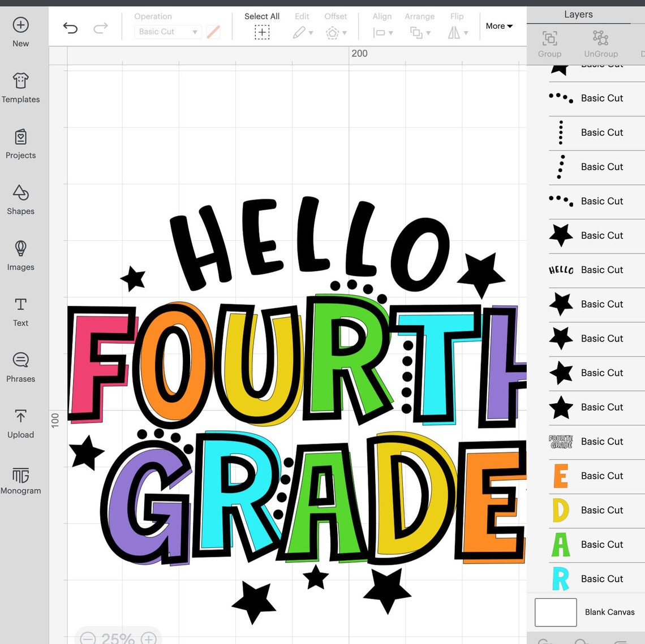Undo the last action
Image resolution: width=645 pixels, height=644 pixels.
click(70, 27)
